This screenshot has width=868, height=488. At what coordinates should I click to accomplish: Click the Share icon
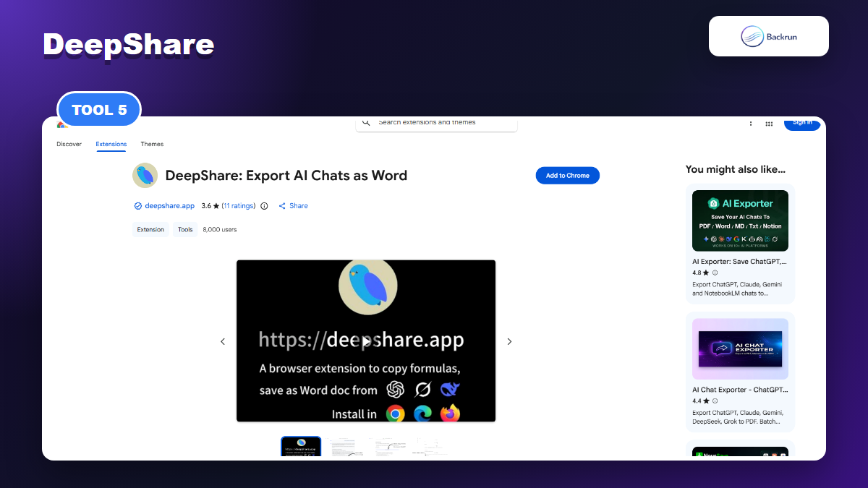pos(282,206)
